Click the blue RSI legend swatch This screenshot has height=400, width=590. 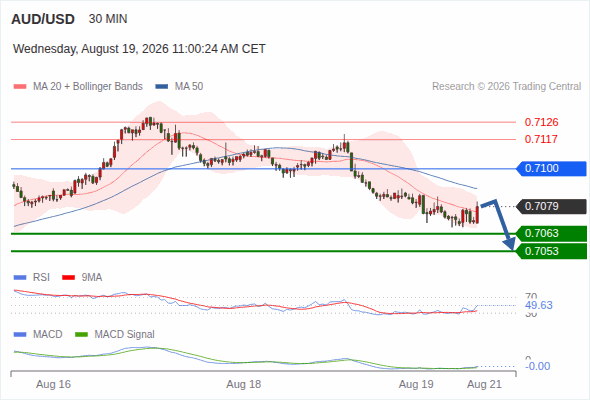click(20, 278)
